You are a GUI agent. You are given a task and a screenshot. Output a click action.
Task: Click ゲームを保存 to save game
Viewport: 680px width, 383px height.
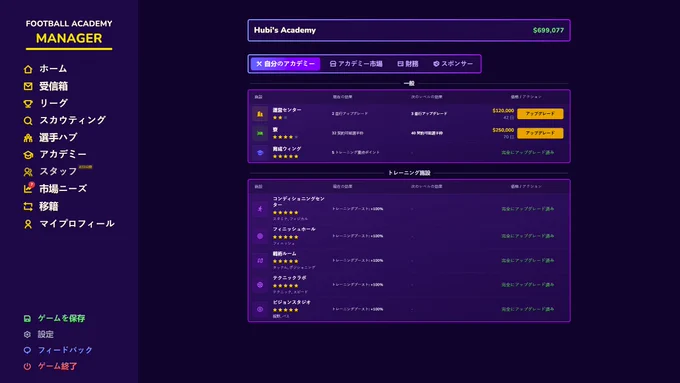point(61,318)
